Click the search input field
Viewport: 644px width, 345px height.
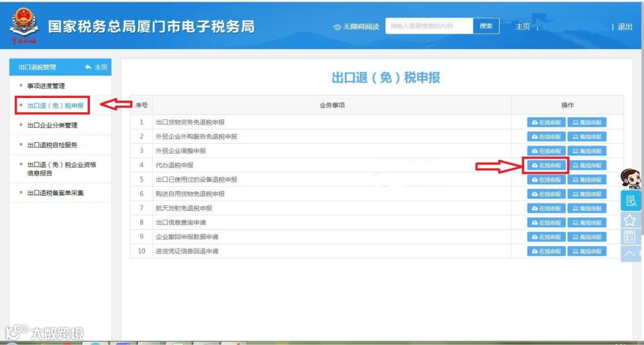click(x=429, y=26)
